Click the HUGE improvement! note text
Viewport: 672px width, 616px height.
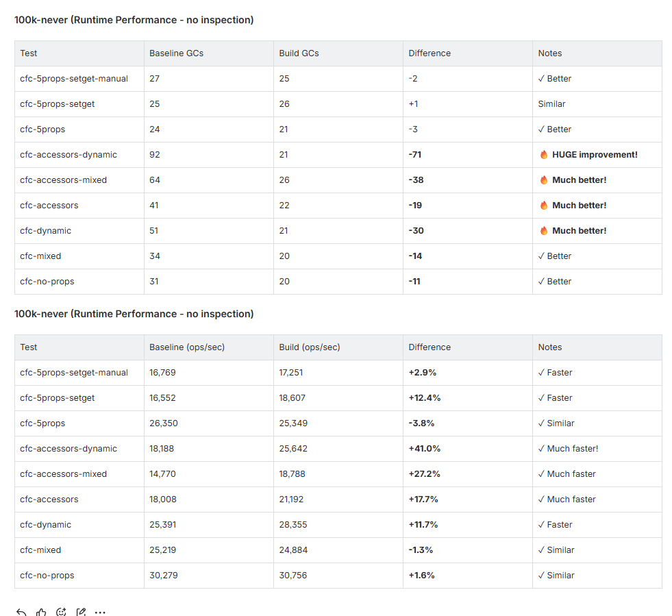594,155
